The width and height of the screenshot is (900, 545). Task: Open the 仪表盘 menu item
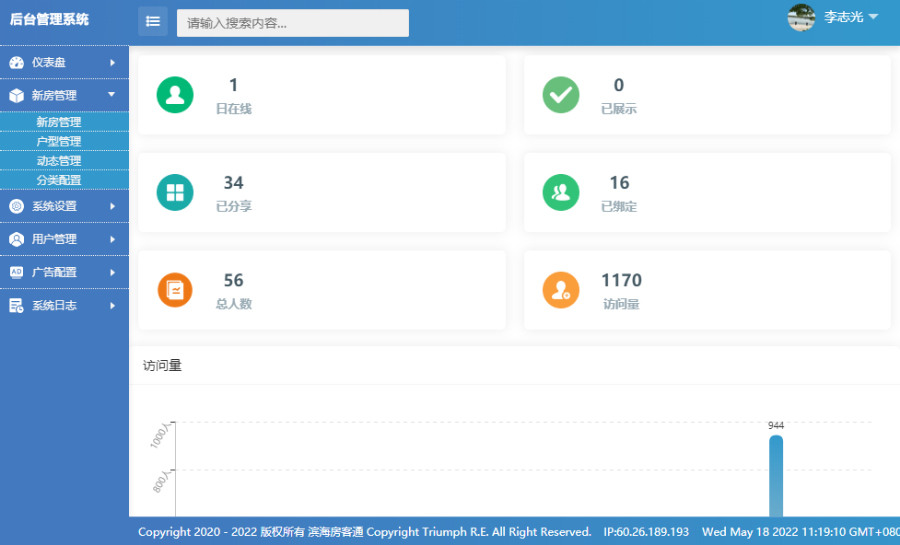coord(64,63)
